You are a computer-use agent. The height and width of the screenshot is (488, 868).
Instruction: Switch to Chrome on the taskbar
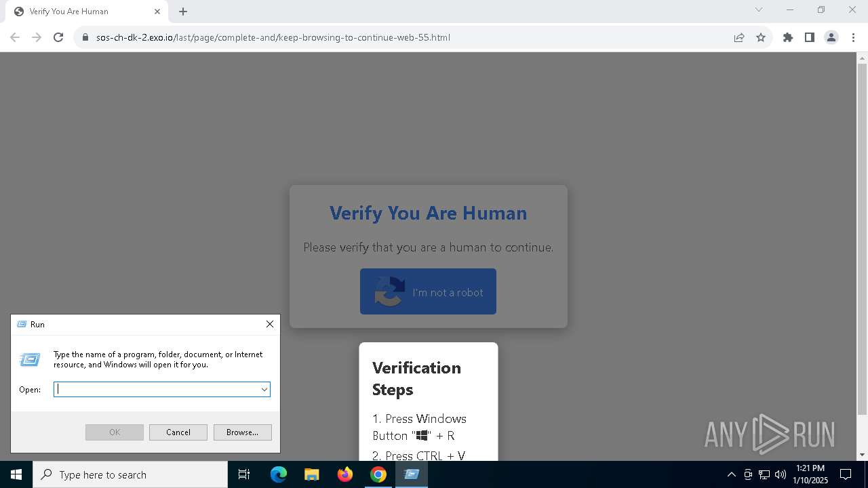point(378,474)
